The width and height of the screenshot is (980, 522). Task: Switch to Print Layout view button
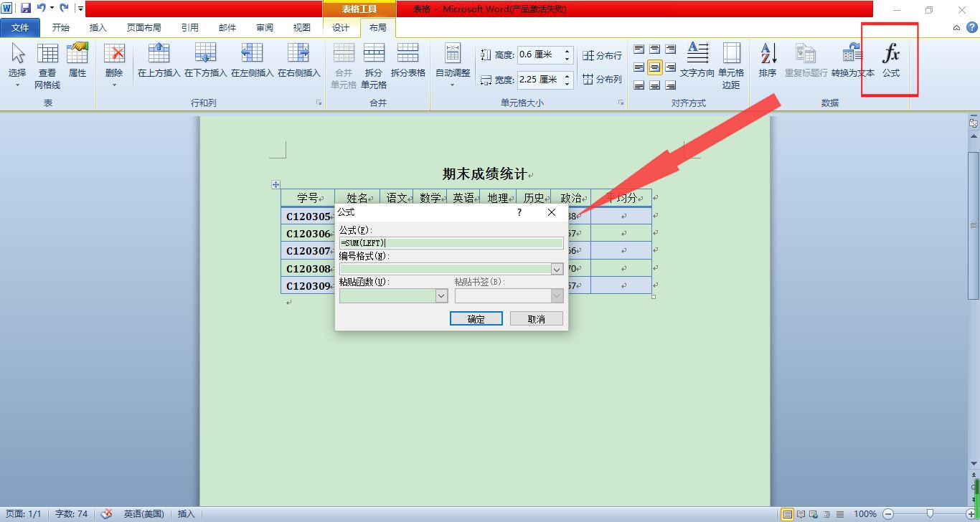coord(788,514)
